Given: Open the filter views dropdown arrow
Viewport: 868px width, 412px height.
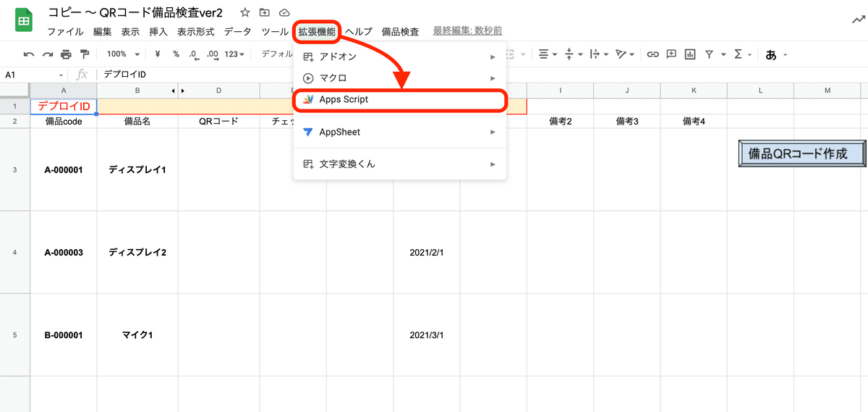Looking at the screenshot, I should point(723,54).
